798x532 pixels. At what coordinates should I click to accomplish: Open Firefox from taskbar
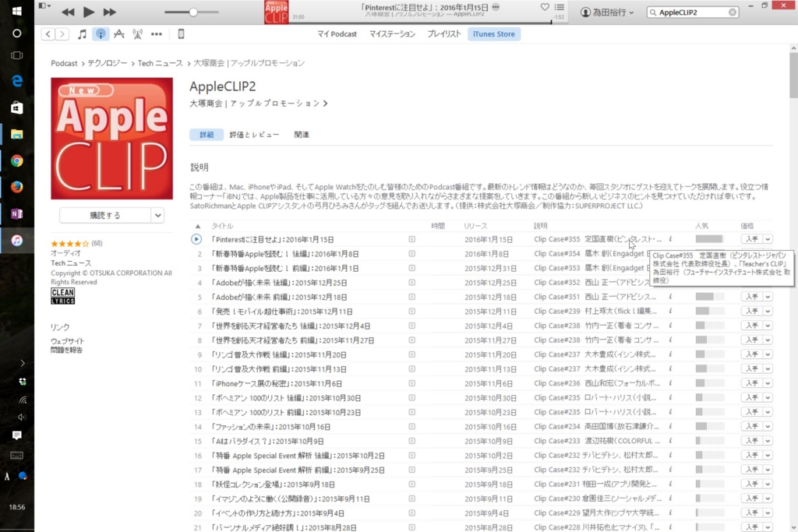pyautogui.click(x=17, y=187)
